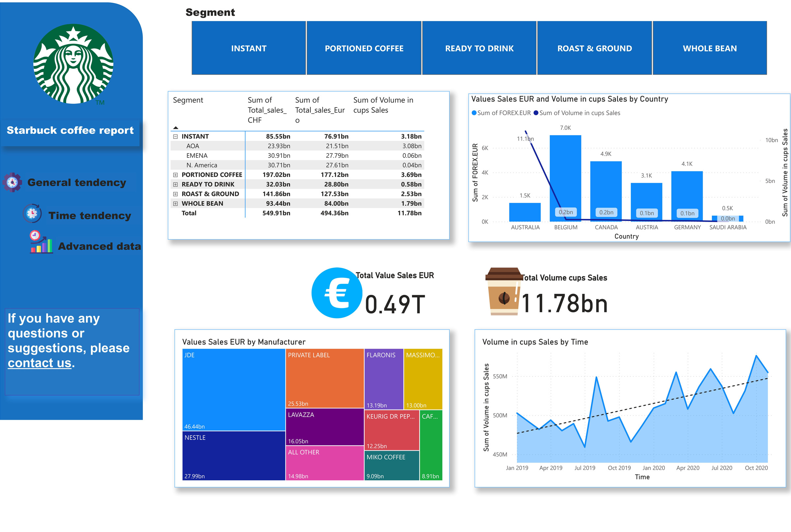Select the CANADA bar

(x=606, y=191)
